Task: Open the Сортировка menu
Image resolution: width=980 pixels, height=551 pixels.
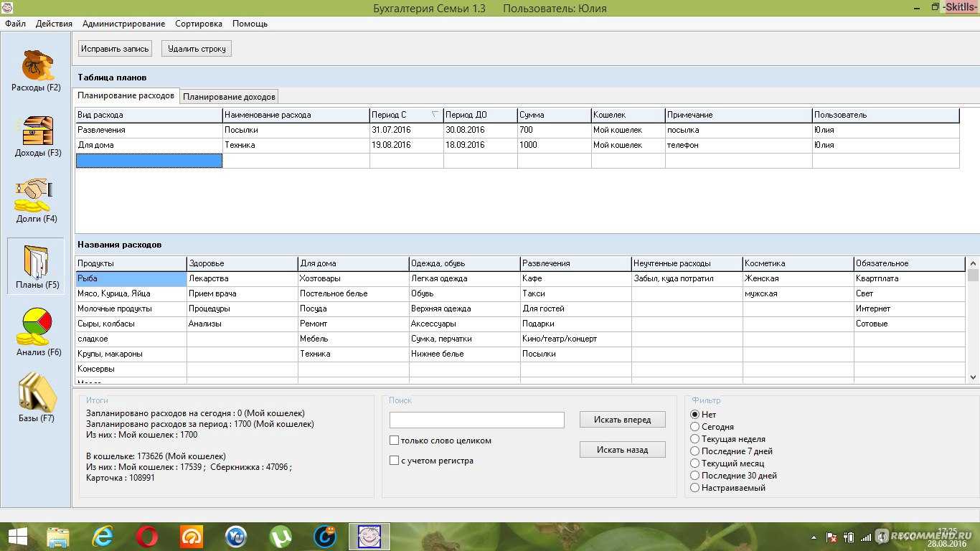Action: click(x=199, y=24)
